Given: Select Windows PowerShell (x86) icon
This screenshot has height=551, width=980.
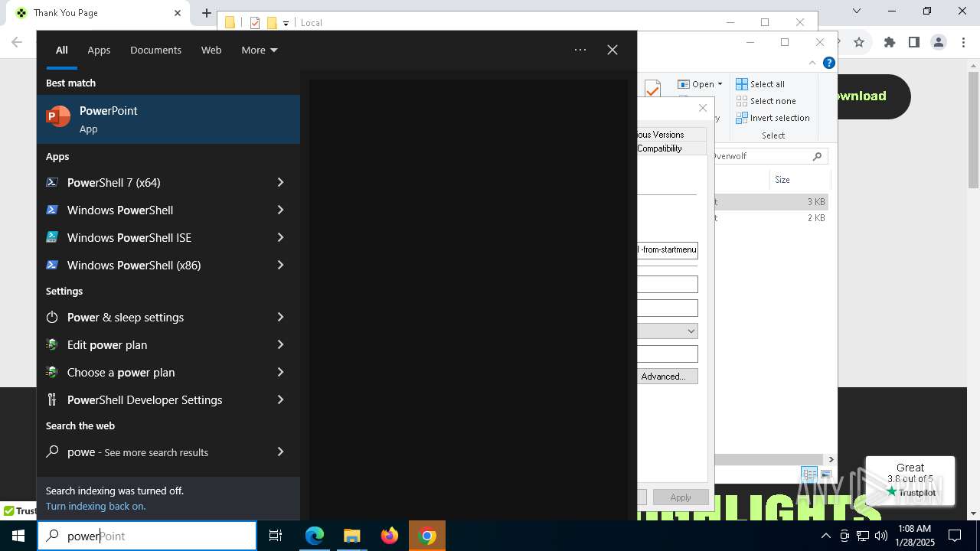Looking at the screenshot, I should tap(52, 265).
